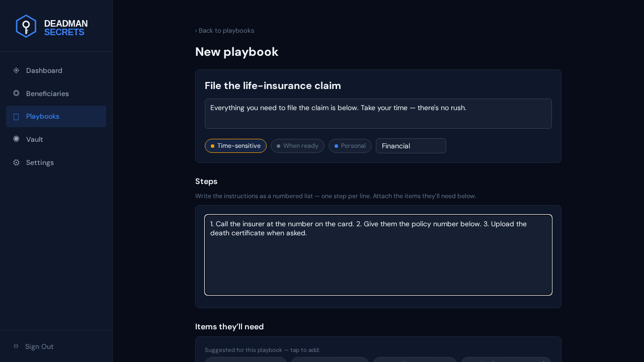The width and height of the screenshot is (644, 362).
Task: Click the Sign Out power icon
Action: 16,346
